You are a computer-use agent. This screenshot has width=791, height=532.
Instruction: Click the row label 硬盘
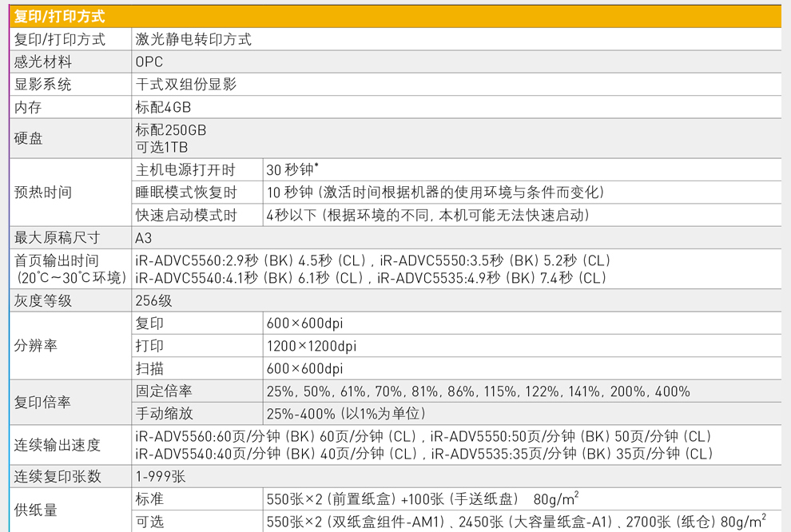(28, 138)
